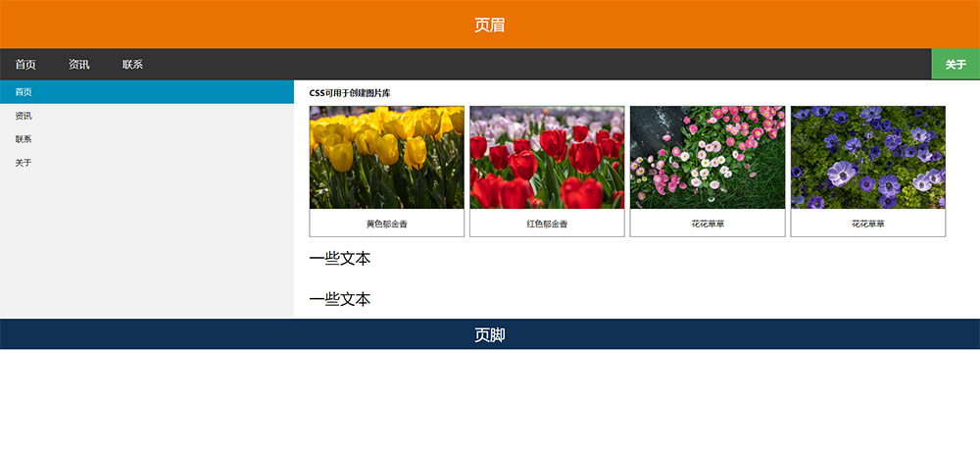Select the highlighted 首页 sidebar item
This screenshot has height=451, width=980.
(147, 92)
